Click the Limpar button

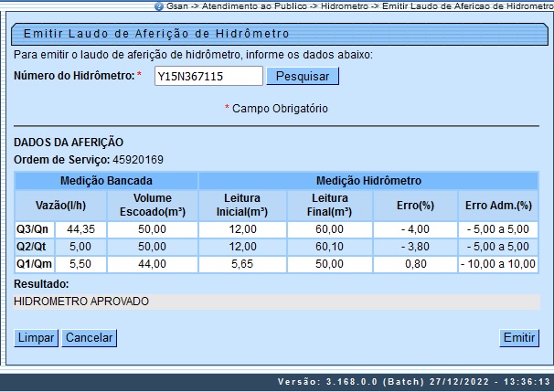(37, 338)
